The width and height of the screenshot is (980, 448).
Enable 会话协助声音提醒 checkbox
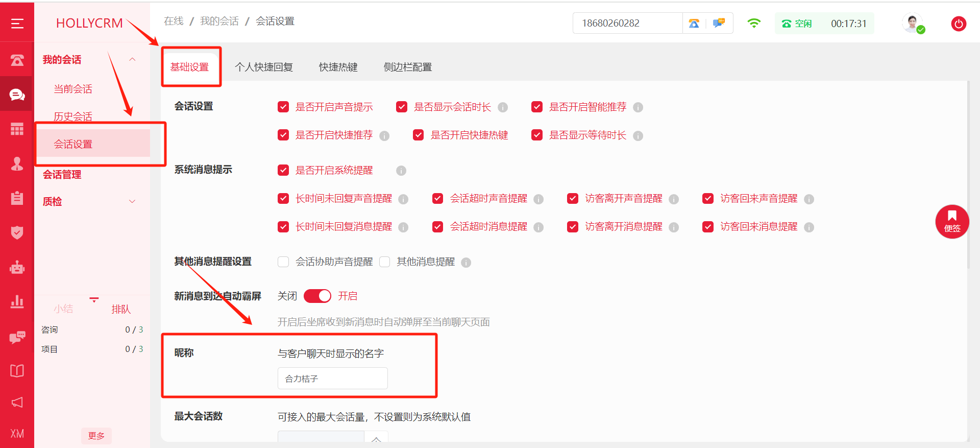click(283, 262)
